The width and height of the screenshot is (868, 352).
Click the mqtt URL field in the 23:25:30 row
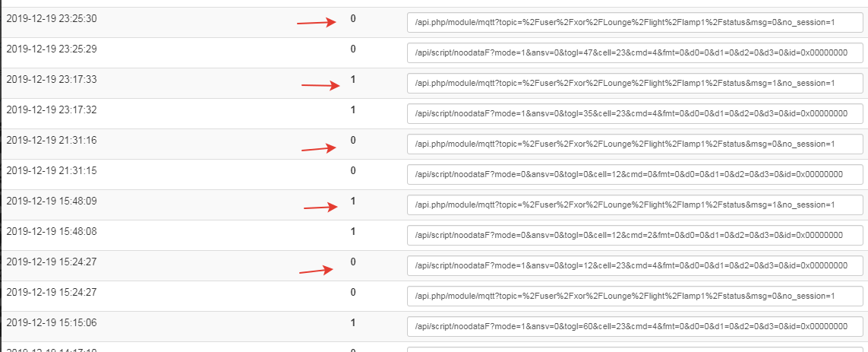pos(635,23)
